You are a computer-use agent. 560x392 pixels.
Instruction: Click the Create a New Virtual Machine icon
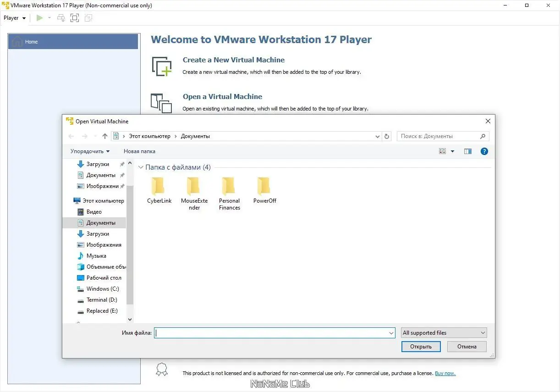(x=162, y=66)
